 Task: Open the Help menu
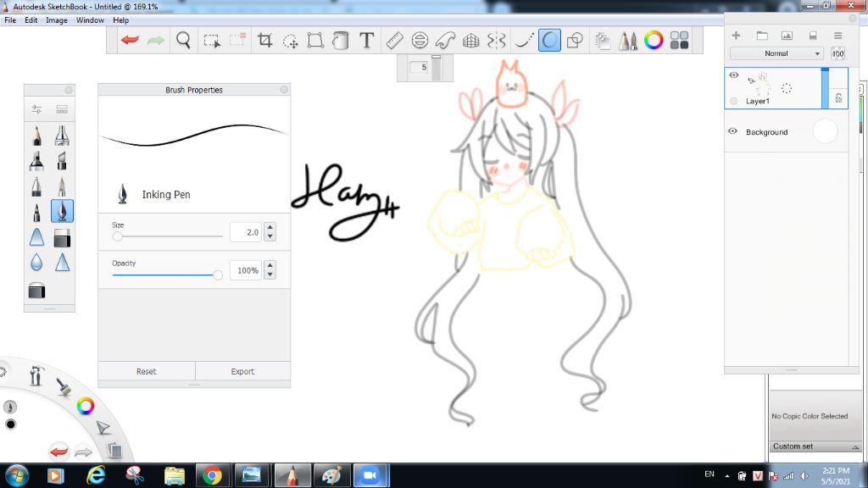coord(120,20)
